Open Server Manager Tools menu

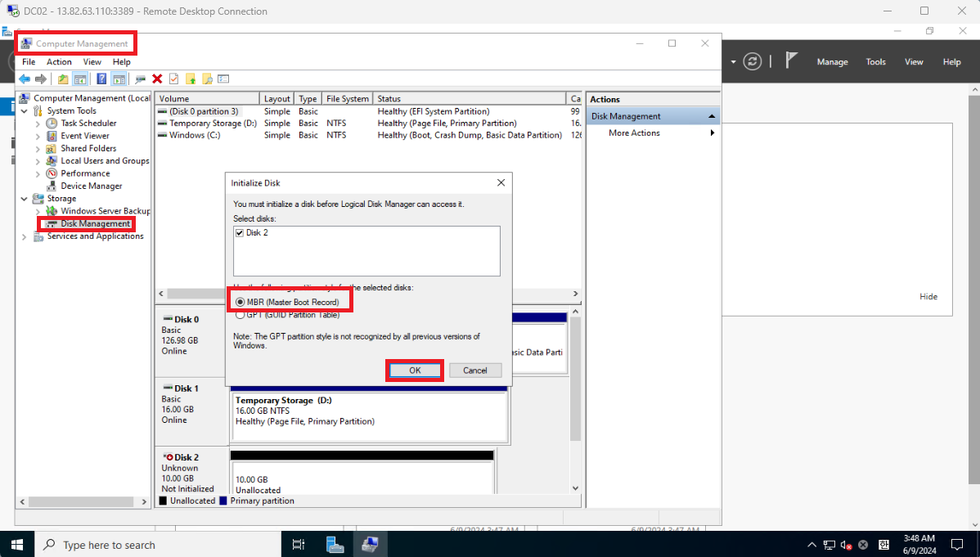click(x=875, y=62)
